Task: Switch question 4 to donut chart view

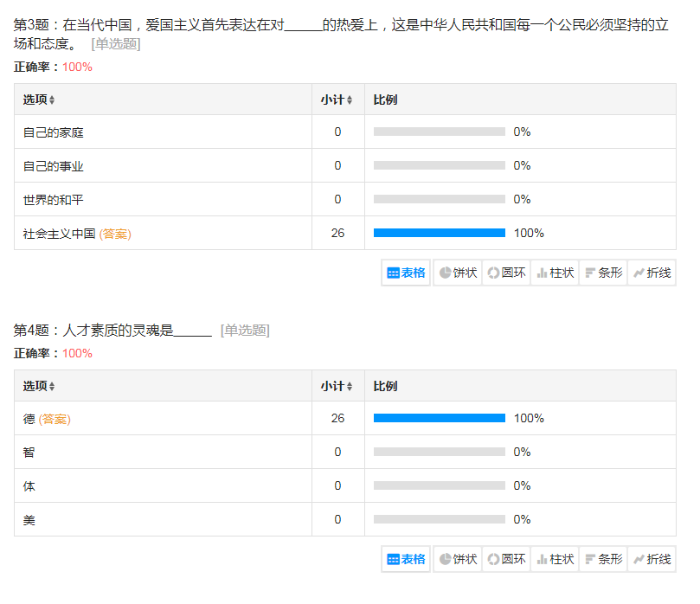Action: point(506,559)
